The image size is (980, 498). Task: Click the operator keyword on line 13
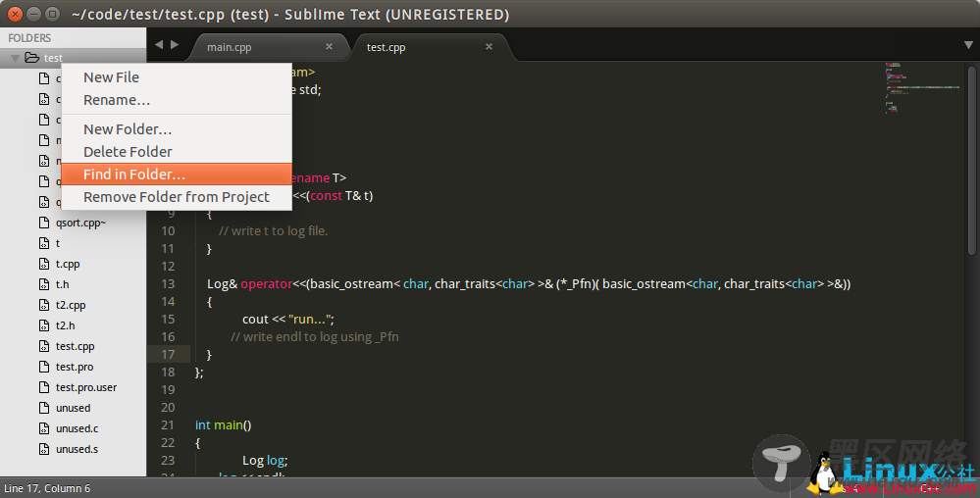[x=266, y=284]
